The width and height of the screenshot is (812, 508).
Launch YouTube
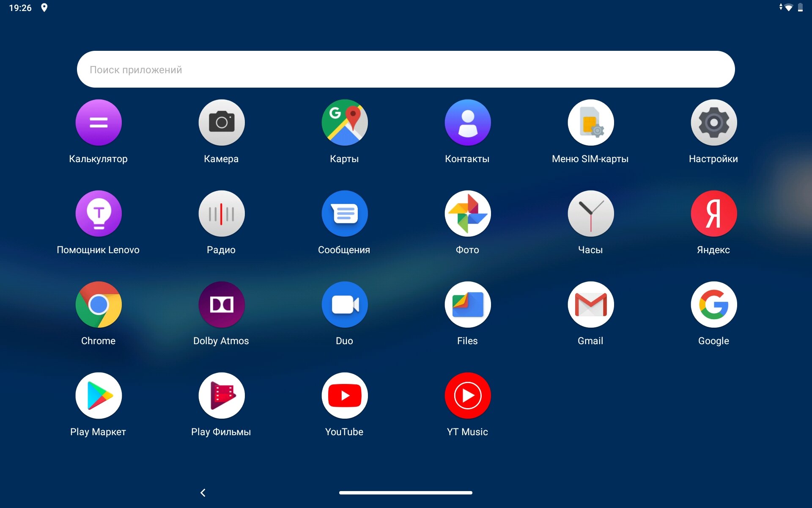click(x=345, y=396)
